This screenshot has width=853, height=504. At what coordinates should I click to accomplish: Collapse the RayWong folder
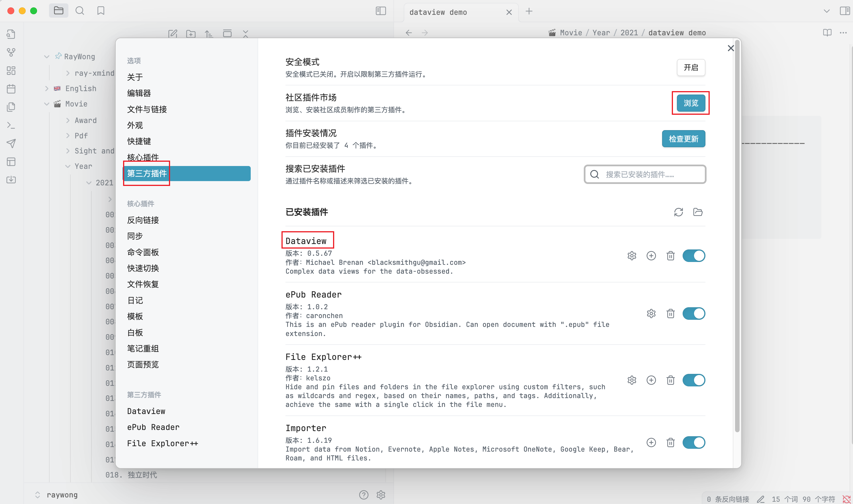pyautogui.click(x=47, y=57)
